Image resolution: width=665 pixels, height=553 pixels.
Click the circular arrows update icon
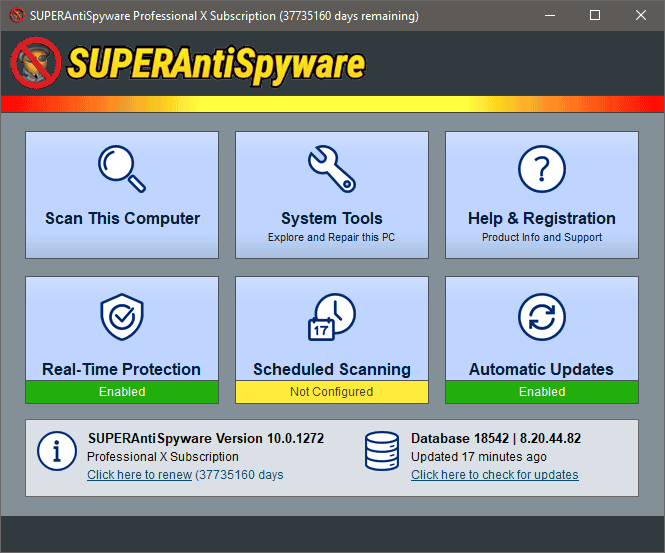[542, 317]
